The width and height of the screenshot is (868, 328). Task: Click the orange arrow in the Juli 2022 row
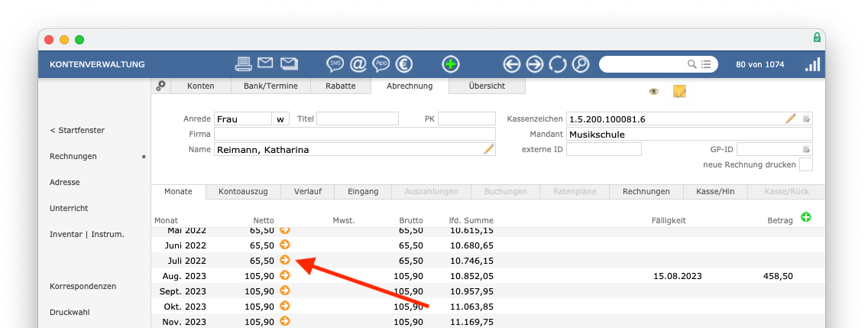click(x=285, y=260)
